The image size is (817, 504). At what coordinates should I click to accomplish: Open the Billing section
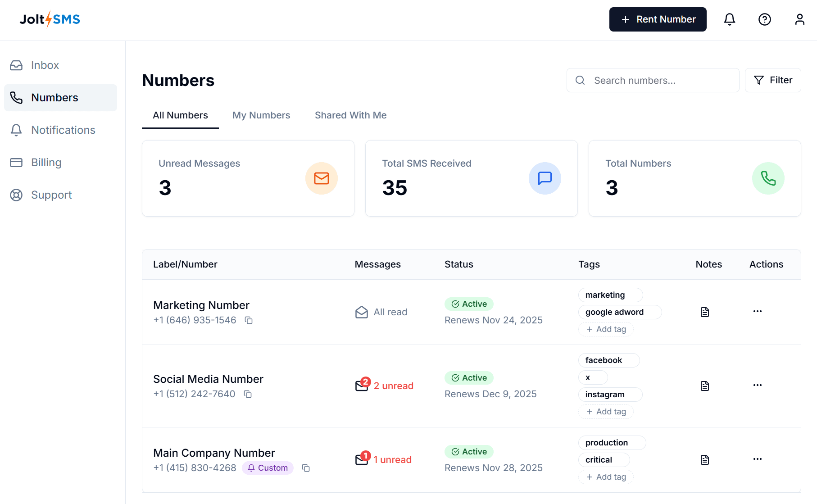[46, 162]
